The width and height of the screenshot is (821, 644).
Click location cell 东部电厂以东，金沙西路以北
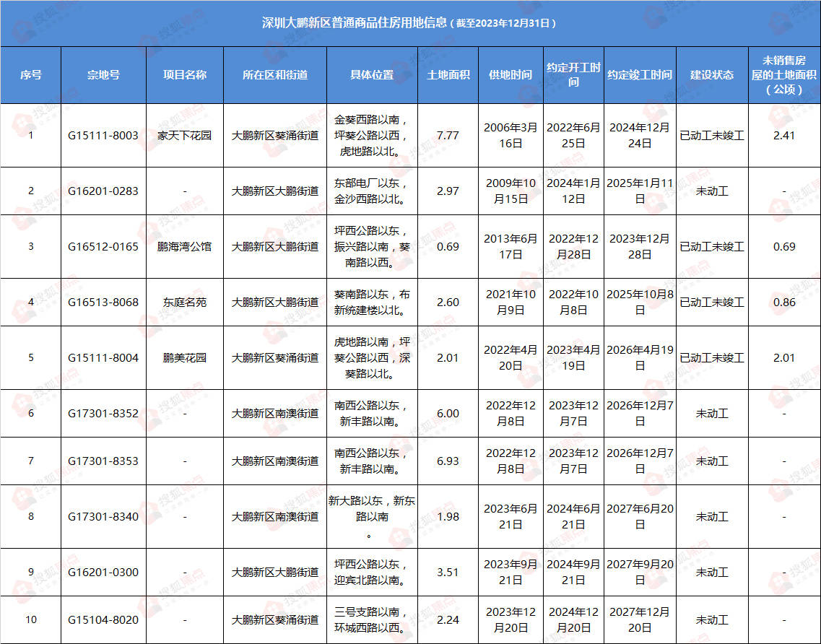coord(372,191)
